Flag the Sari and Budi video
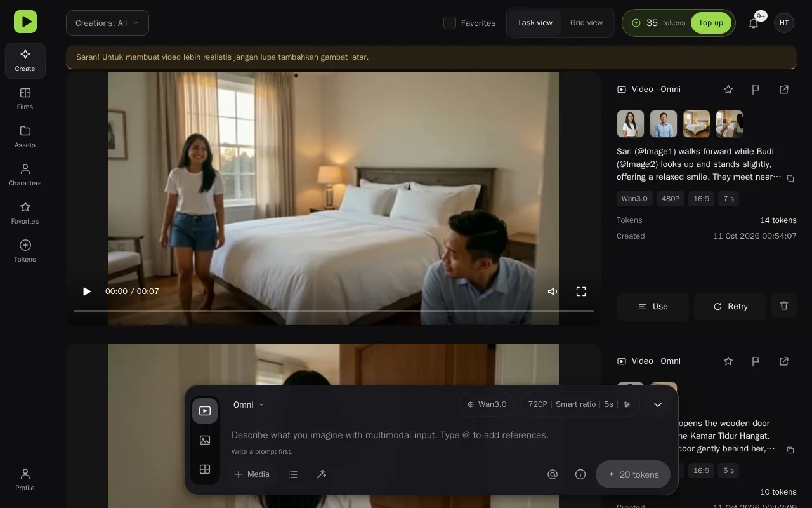This screenshot has height=508, width=812. coord(756,90)
